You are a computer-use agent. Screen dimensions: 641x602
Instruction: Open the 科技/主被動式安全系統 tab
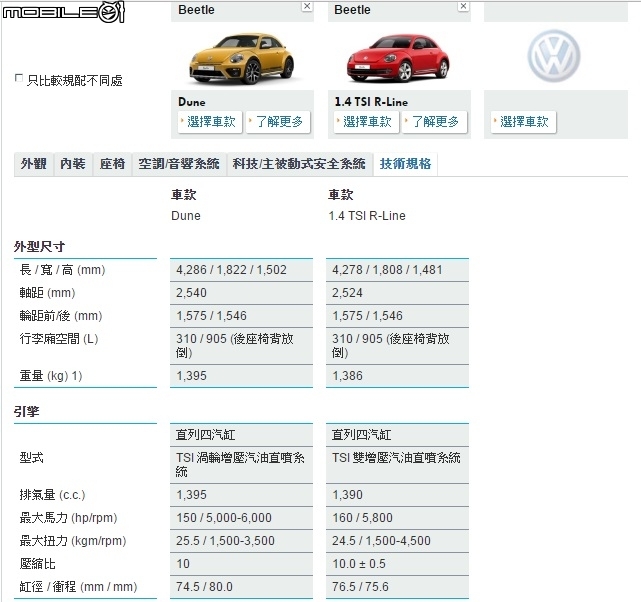tap(299, 164)
